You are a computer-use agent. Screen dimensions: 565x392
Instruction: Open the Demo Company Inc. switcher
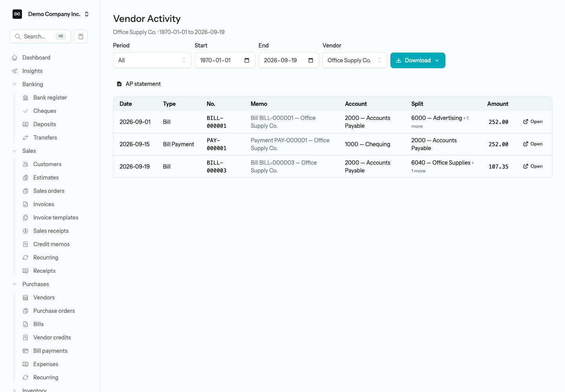point(51,14)
